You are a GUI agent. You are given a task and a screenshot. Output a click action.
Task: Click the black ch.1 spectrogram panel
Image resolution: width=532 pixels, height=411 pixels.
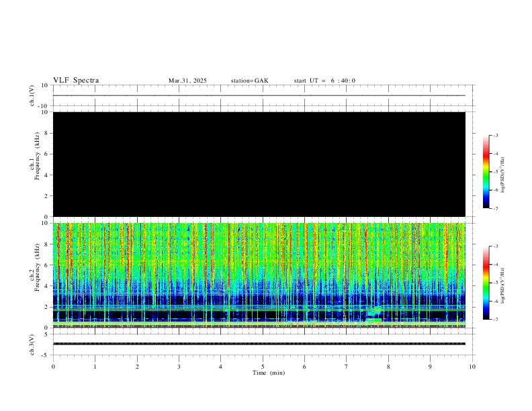click(x=259, y=164)
